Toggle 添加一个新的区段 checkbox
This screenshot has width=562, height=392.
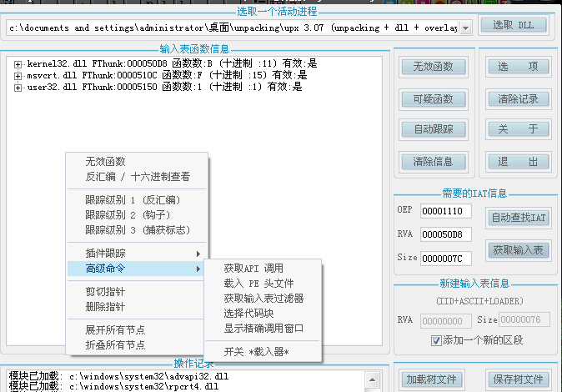coord(436,340)
